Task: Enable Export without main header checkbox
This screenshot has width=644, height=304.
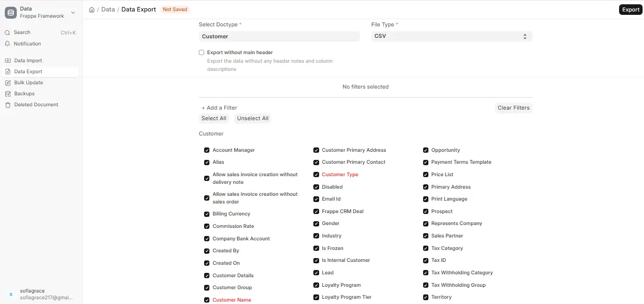Action: tap(202, 53)
